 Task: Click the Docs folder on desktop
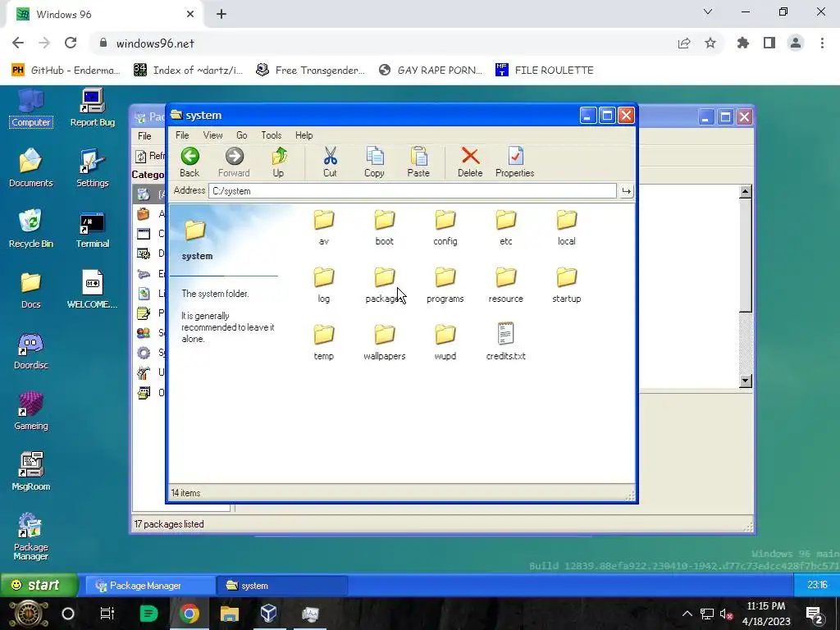pos(31,290)
